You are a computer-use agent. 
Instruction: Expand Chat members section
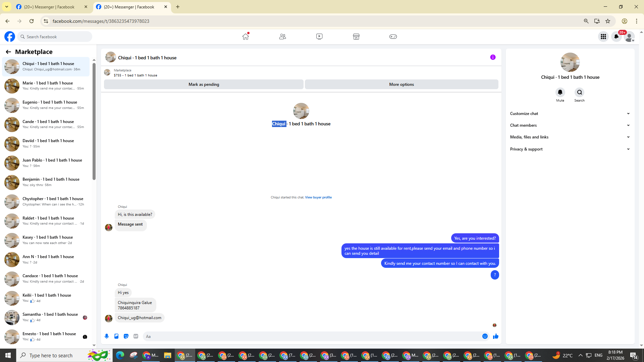coord(570,125)
